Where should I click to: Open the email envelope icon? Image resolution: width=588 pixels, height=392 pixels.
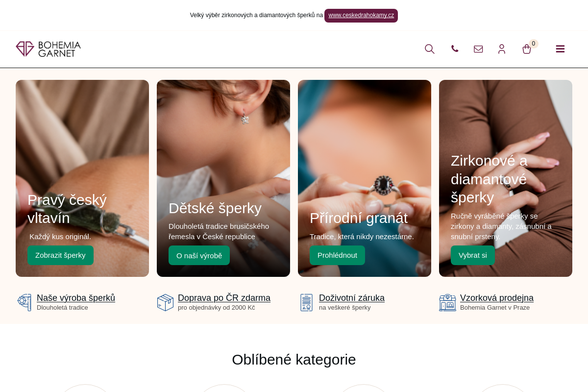pos(478,49)
